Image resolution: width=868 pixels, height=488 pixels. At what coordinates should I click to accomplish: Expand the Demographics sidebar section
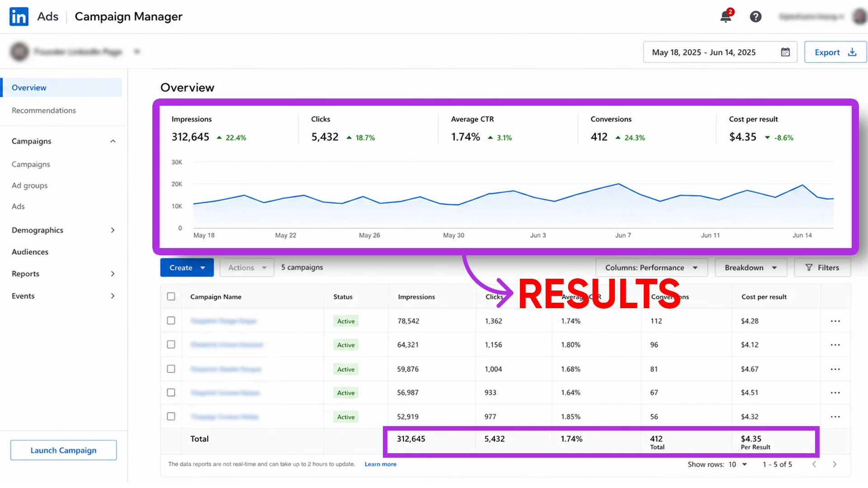(113, 230)
